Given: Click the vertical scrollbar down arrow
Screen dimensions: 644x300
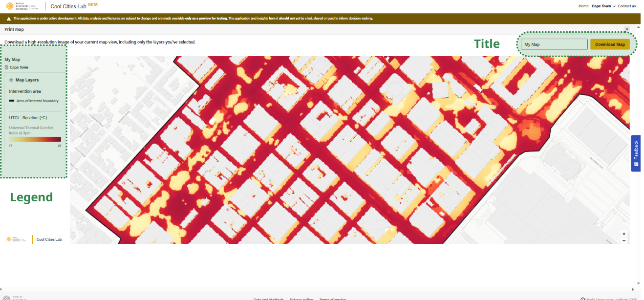Looking at the screenshot, I should pos(638,283).
